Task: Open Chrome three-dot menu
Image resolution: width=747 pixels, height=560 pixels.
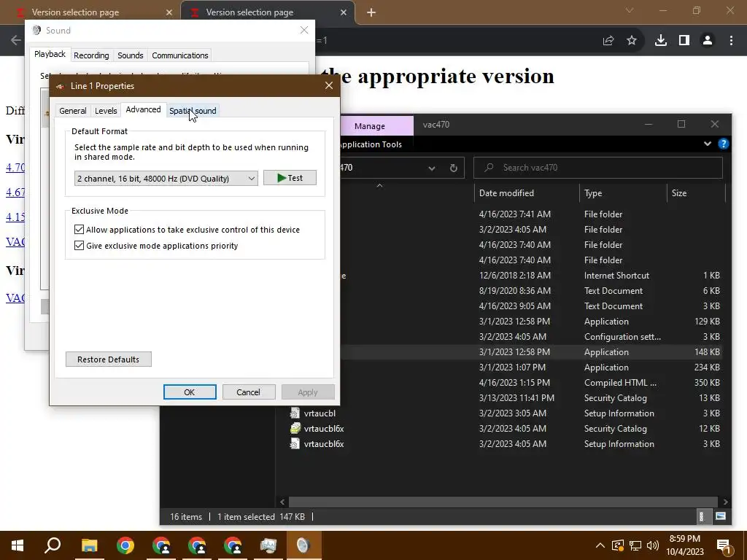Action: (731, 41)
